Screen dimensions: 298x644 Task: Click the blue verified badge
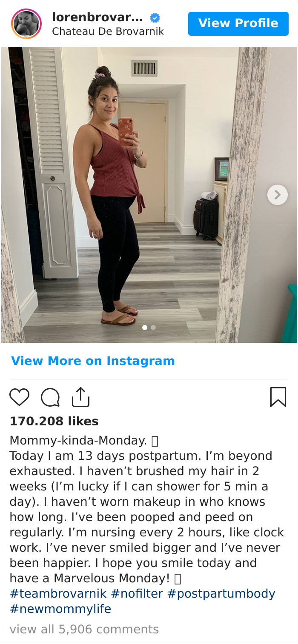click(155, 18)
